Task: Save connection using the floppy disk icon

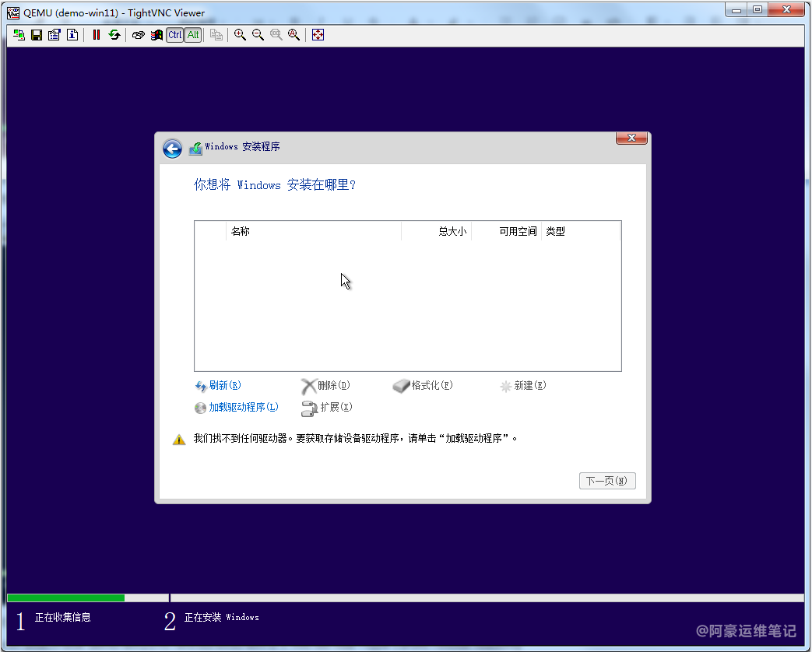Action: pos(37,35)
